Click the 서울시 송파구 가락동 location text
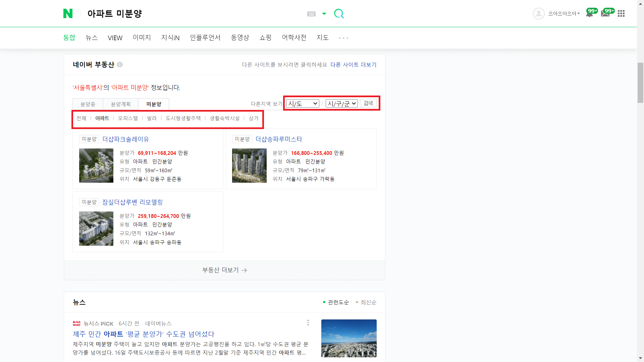This screenshot has height=362, width=644. tap(310, 179)
